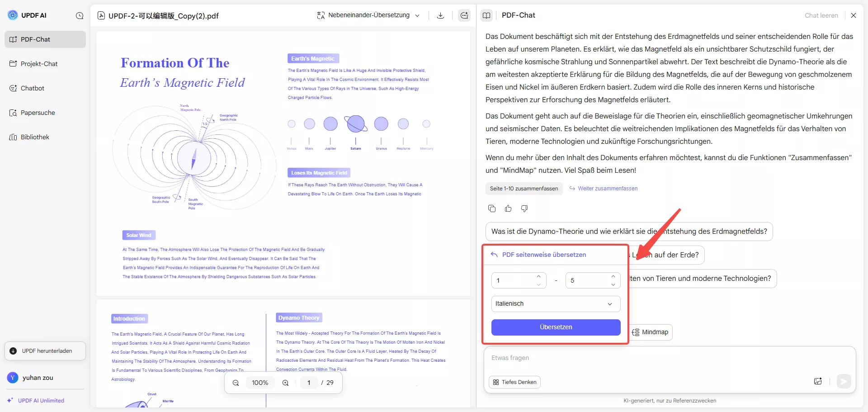Click the Mindmap button
Screen dimensions: 868x412
pos(651,332)
